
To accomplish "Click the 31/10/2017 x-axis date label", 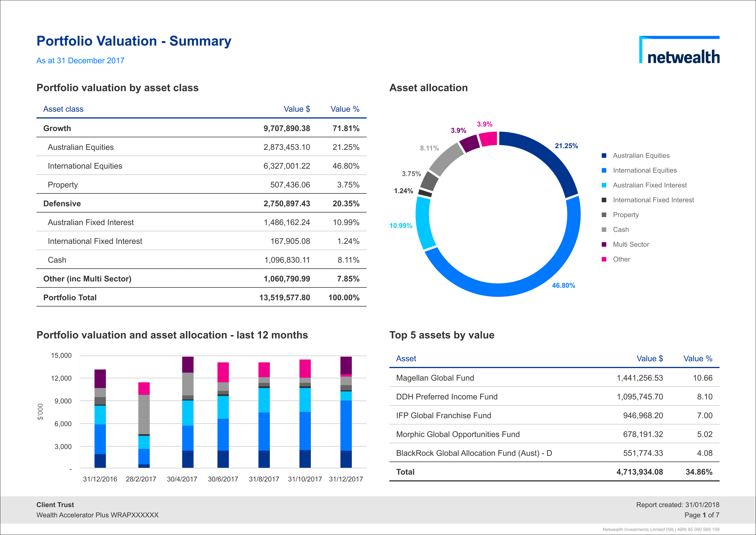I will coord(305,479).
